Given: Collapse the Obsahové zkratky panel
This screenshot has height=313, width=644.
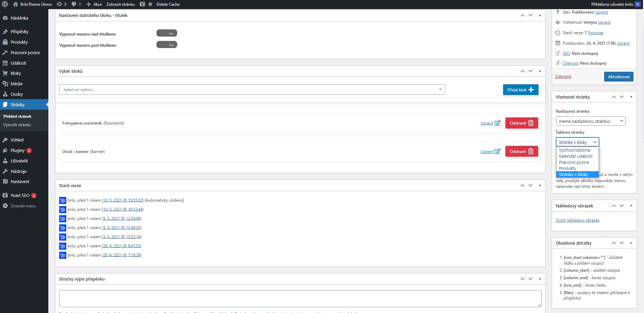Looking at the screenshot, I should (631, 243).
